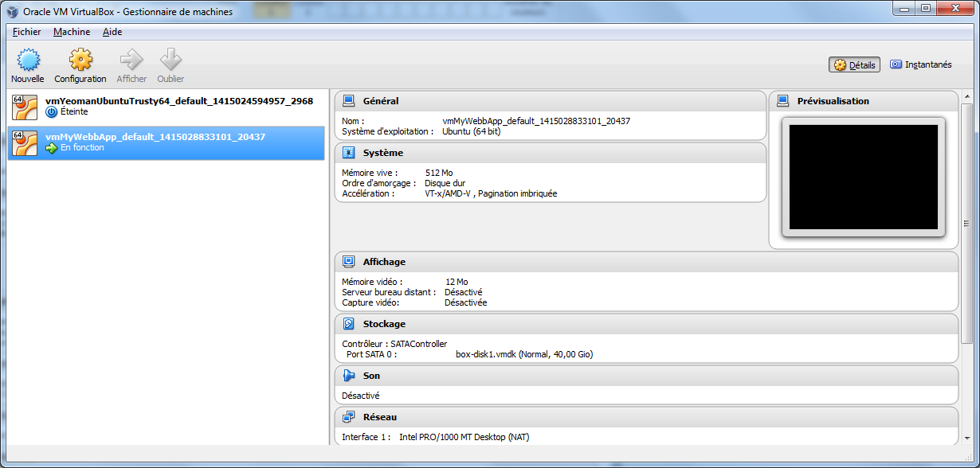Click the Prévisualisation section icon
The height and width of the screenshot is (468, 980).
tap(782, 101)
